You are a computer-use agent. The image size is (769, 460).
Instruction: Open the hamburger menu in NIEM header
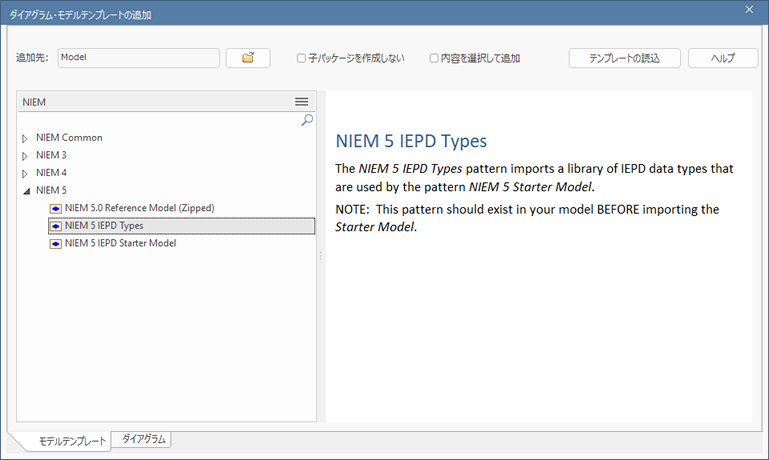301,102
